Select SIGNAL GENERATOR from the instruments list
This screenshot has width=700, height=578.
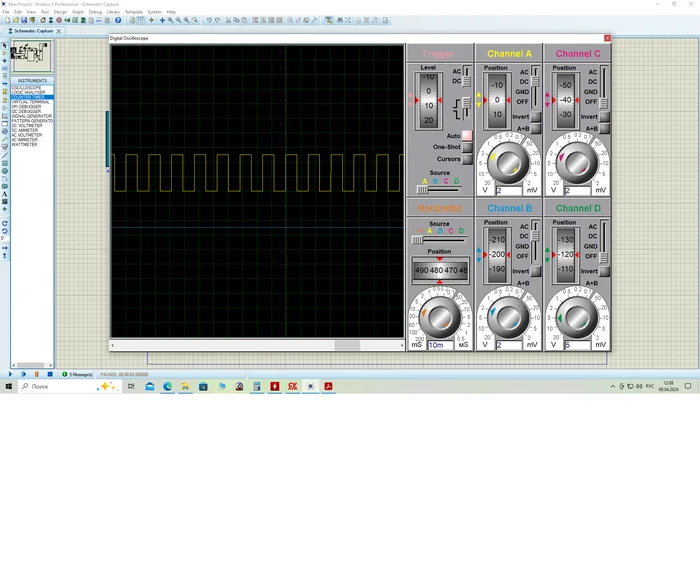pos(31,116)
